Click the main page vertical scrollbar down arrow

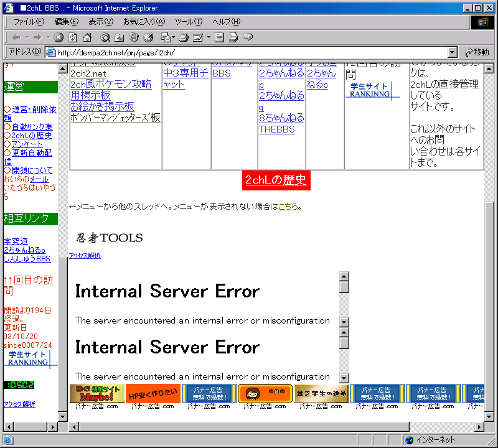pyautogui.click(x=489, y=416)
